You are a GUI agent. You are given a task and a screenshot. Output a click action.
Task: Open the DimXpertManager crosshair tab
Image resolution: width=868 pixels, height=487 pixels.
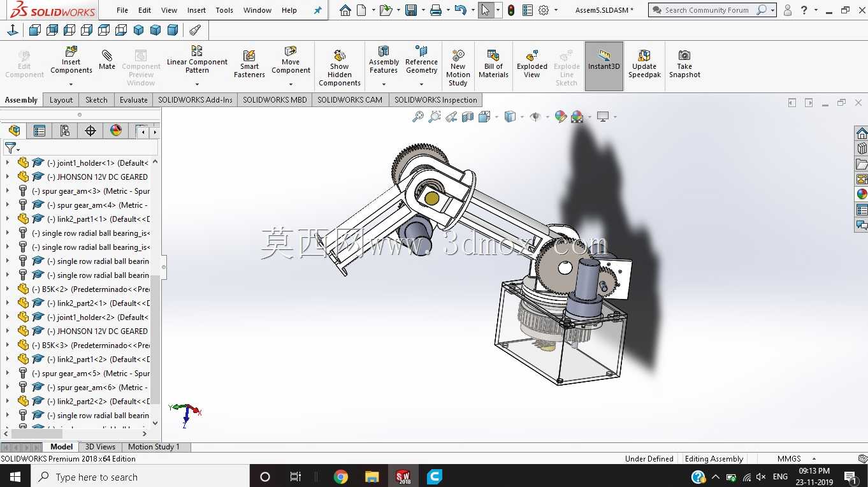(90, 131)
